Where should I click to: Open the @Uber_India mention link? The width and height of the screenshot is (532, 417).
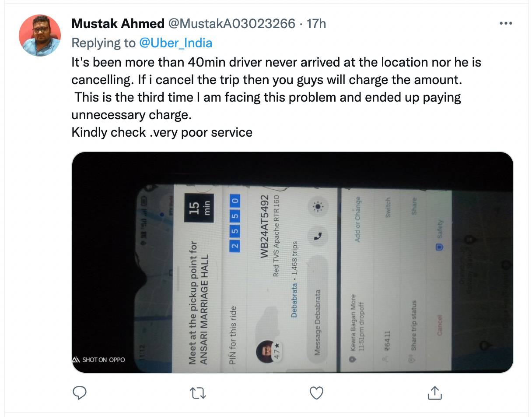(175, 43)
